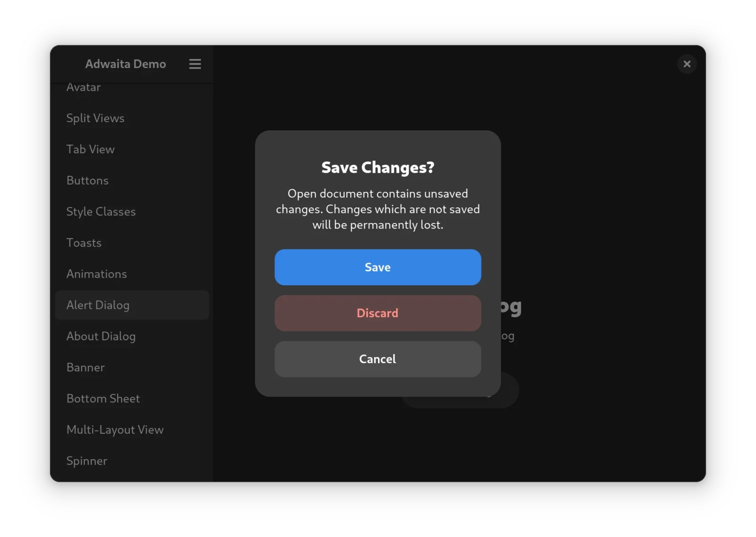Select Split Views in sidebar

(x=95, y=118)
